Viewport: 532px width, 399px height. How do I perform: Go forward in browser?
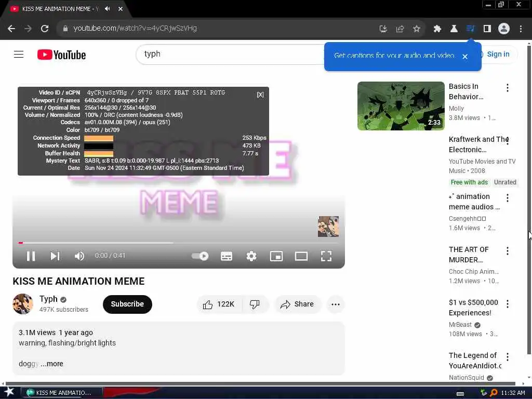[x=28, y=29]
